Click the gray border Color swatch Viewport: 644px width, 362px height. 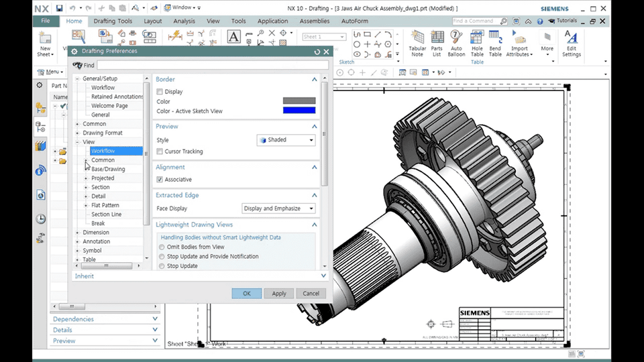click(299, 101)
